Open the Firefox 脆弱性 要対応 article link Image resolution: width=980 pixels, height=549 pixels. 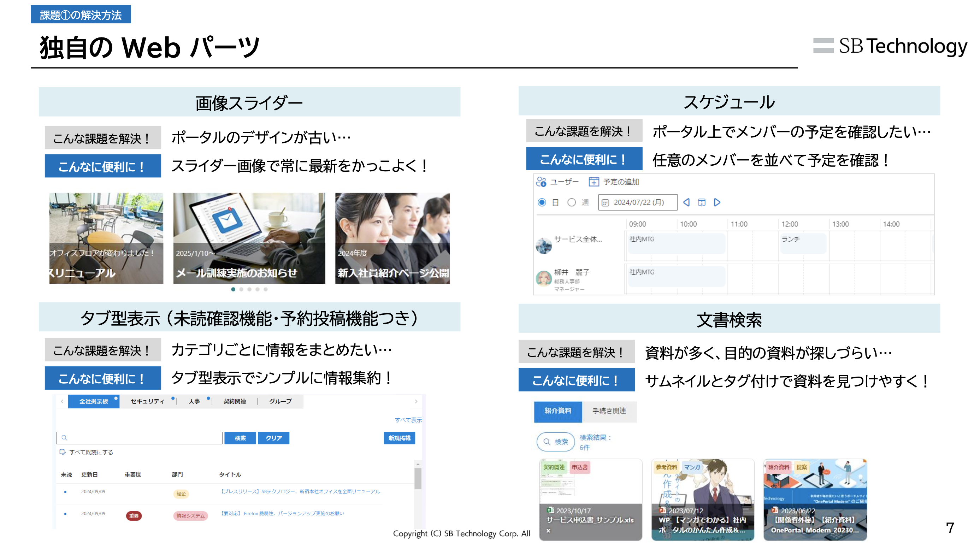tap(282, 514)
